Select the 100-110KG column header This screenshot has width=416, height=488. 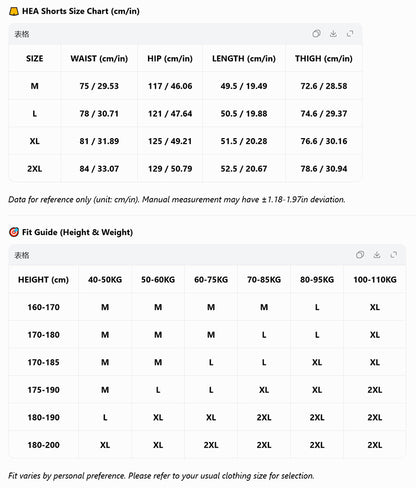click(375, 280)
